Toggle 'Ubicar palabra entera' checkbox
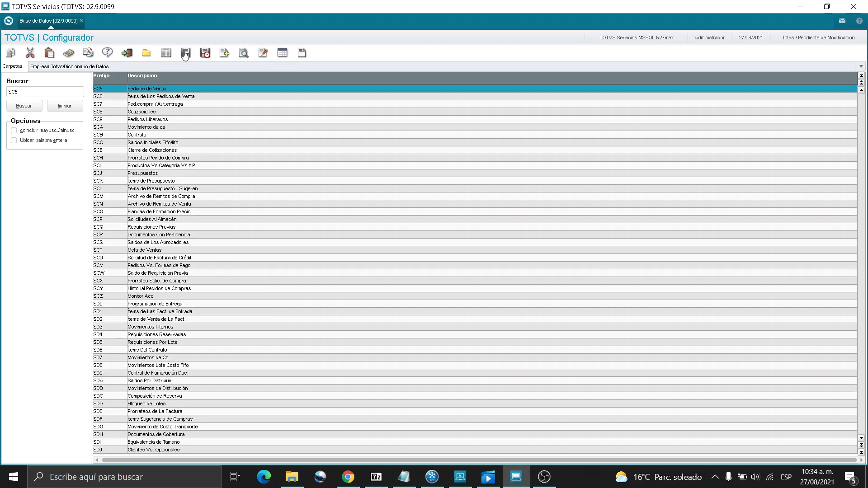The image size is (868, 488). click(x=14, y=141)
